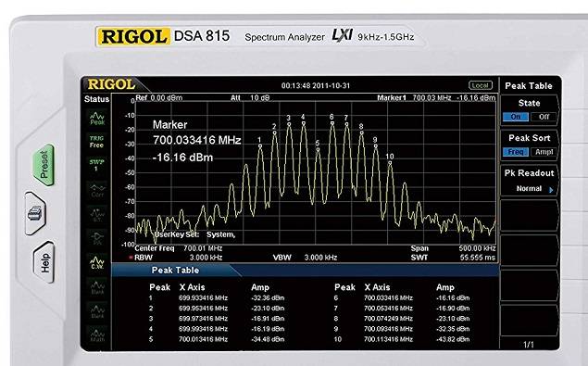588x366 pixels.
Task: Click the Pk Readout blue arrow
Action: [x=551, y=190]
